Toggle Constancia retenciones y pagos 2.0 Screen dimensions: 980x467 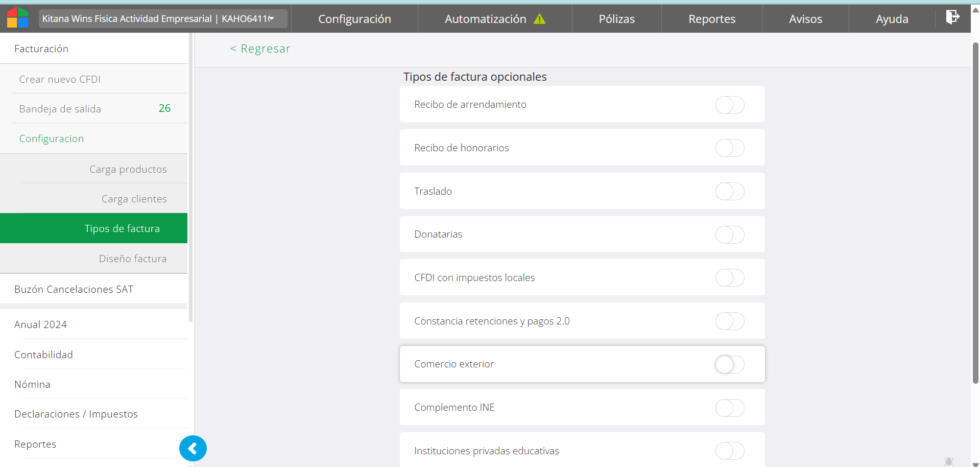[729, 321]
